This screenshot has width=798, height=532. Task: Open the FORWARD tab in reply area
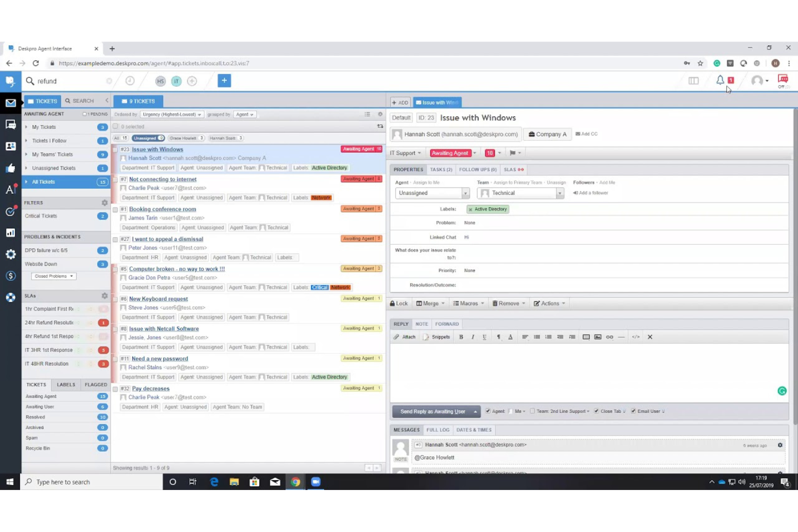tap(447, 324)
